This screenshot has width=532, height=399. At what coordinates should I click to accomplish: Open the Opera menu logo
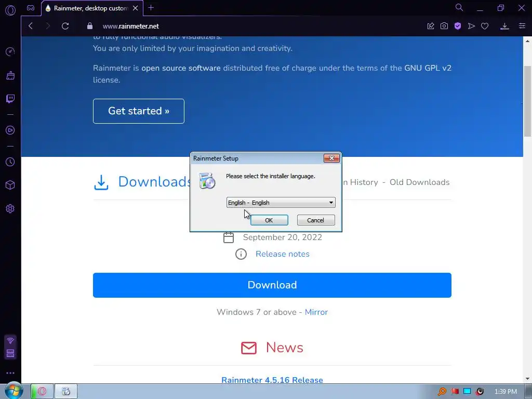click(10, 10)
